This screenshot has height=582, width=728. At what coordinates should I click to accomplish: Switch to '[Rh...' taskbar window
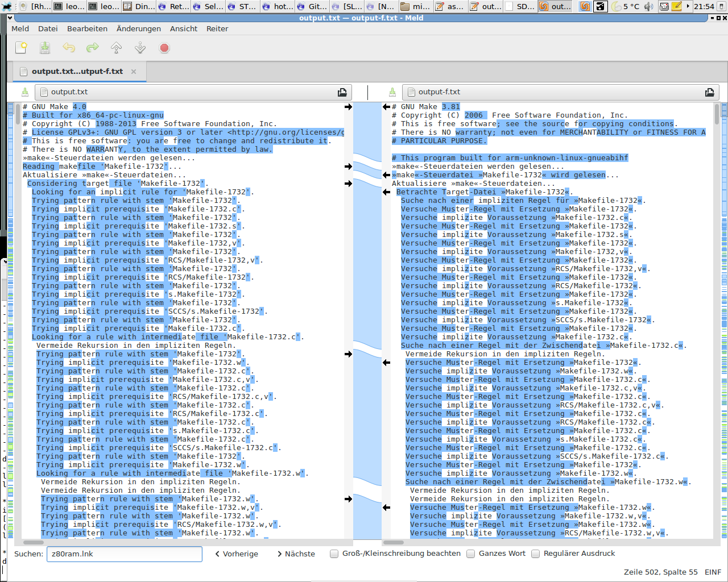pyautogui.click(x=34, y=6)
